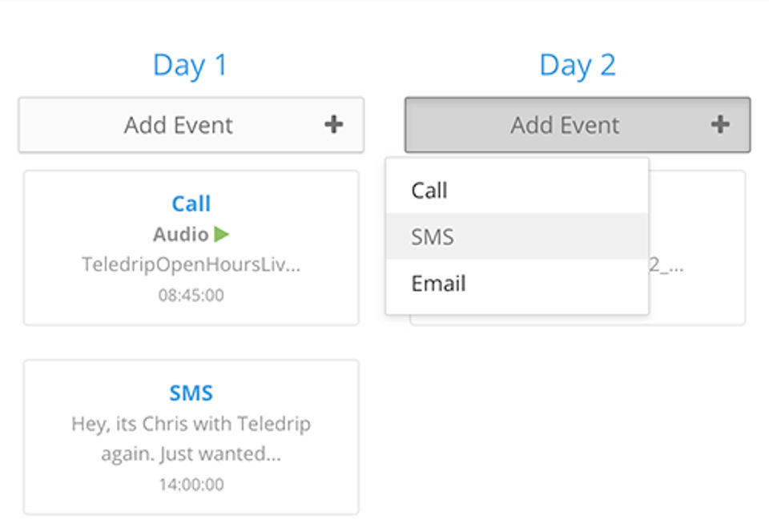Click the 14:00:00 SMS time
The height and width of the screenshot is (532, 769).
(191, 484)
